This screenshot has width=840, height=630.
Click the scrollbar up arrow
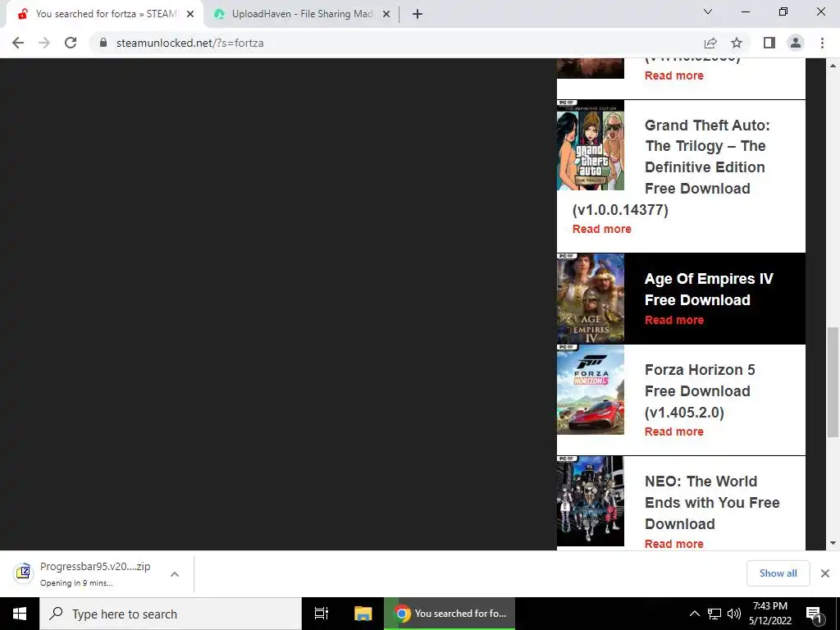[x=833, y=66]
